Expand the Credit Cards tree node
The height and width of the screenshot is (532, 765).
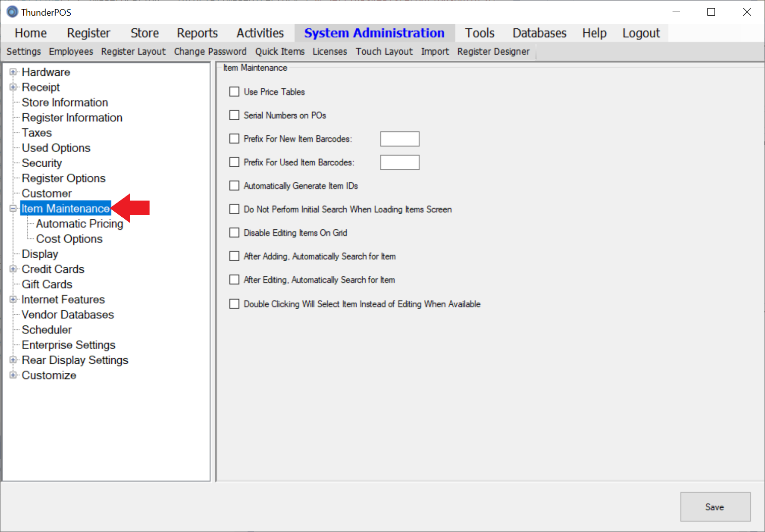tap(13, 269)
